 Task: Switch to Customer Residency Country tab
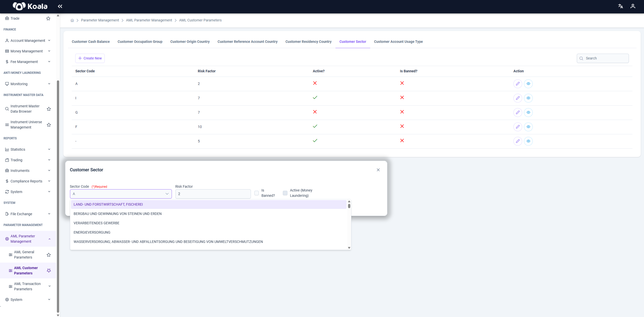(x=308, y=42)
